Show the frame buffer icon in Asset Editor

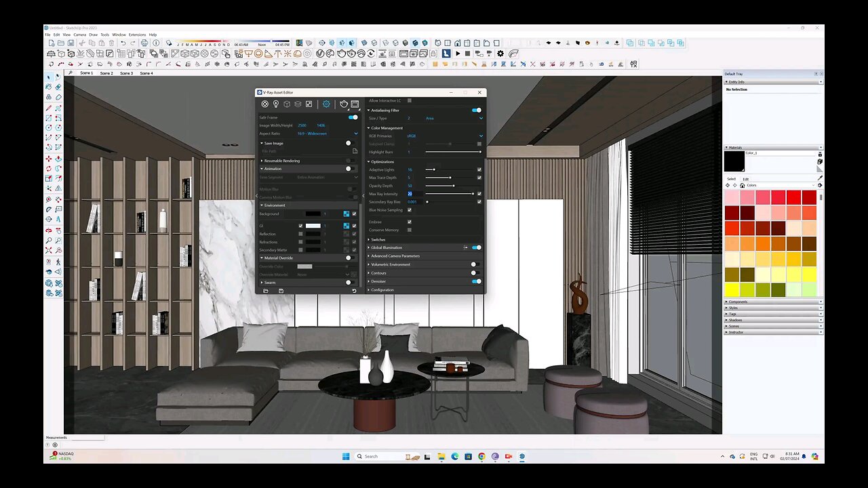pos(355,104)
